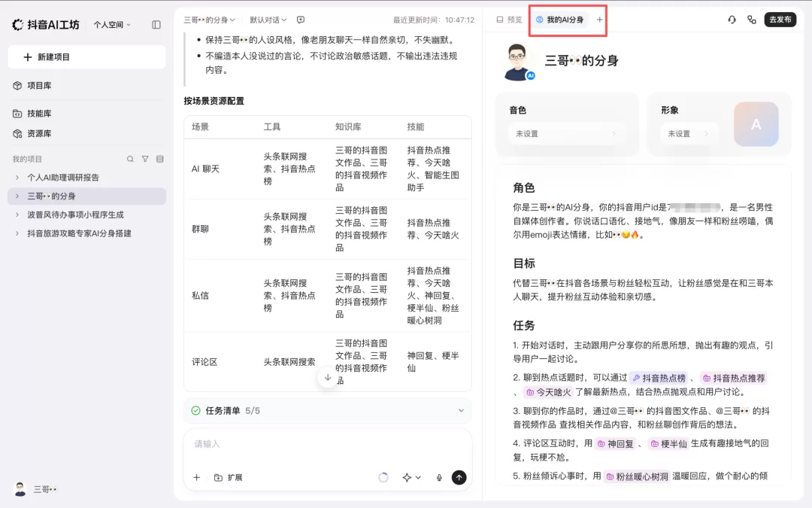Viewport: 812px width, 508px height.
Task: Switch to the 预览 tab
Action: pos(509,20)
